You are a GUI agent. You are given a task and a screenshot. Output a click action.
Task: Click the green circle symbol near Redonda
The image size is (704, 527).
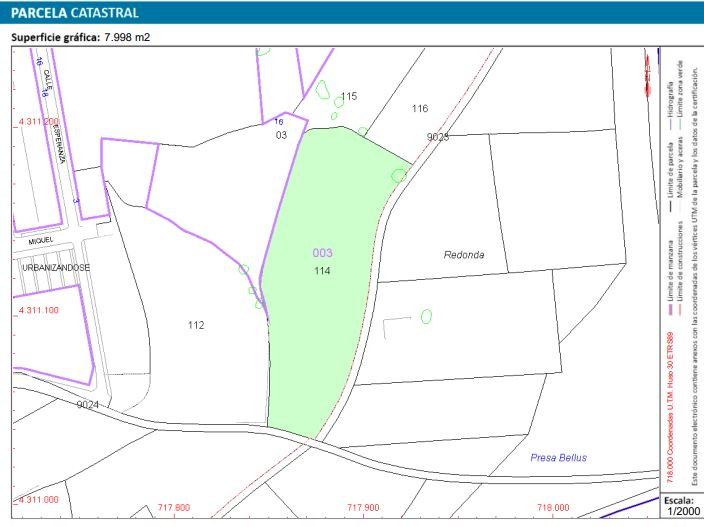coord(426,316)
